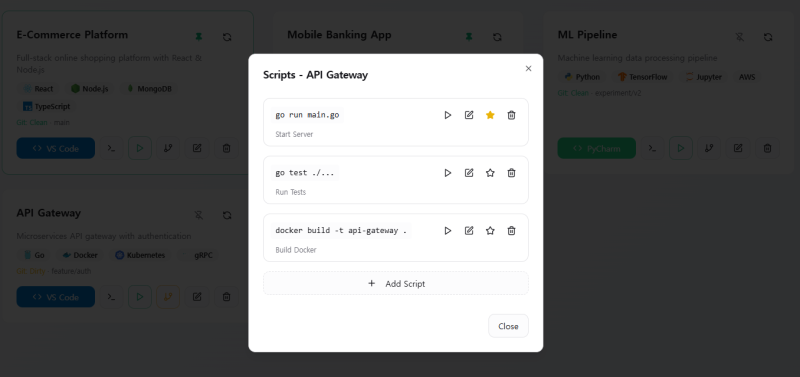Delete the API Gateway project
Image resolution: width=800 pixels, height=377 pixels.
pos(227,297)
